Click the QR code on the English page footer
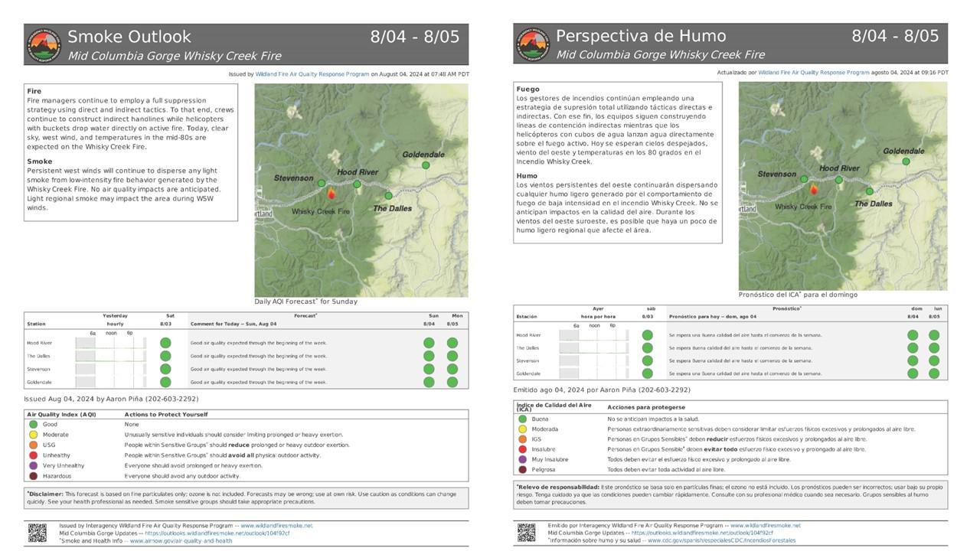The height and width of the screenshot is (551, 980). (x=37, y=533)
